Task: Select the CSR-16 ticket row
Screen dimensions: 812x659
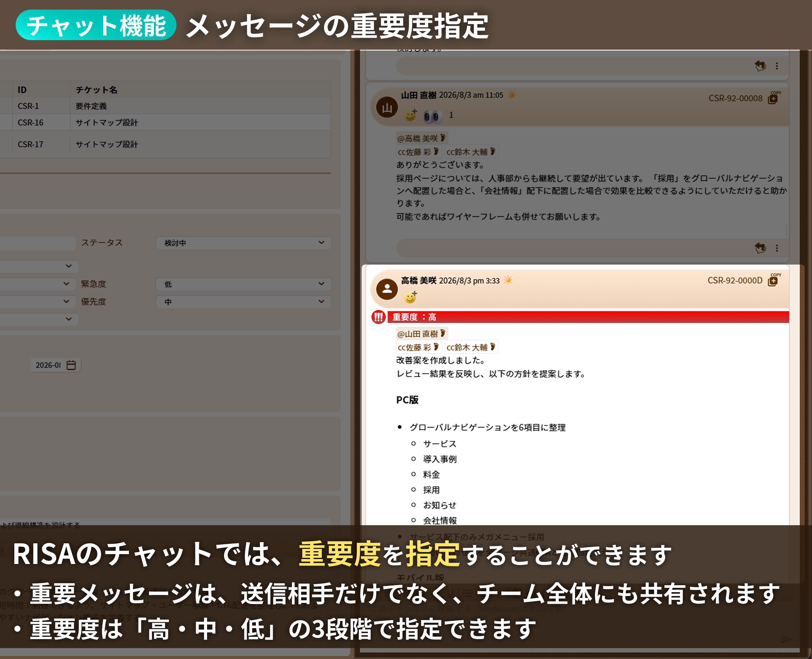Action: pyautogui.click(x=166, y=123)
